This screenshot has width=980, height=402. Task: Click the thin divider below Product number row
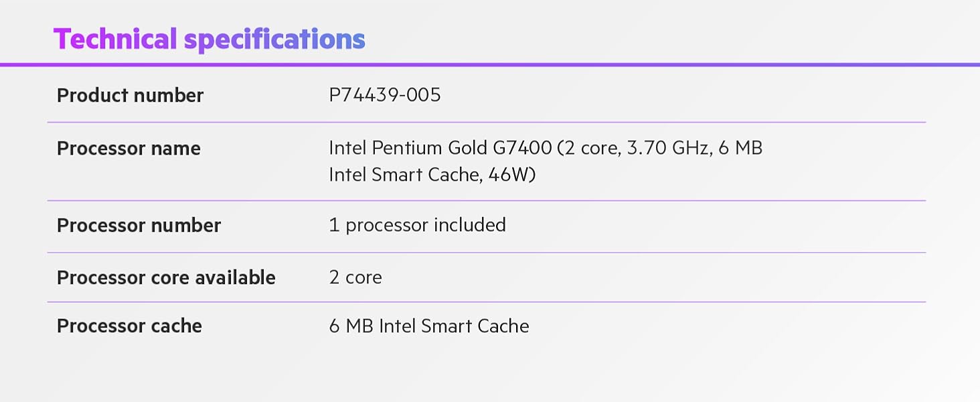click(x=487, y=122)
